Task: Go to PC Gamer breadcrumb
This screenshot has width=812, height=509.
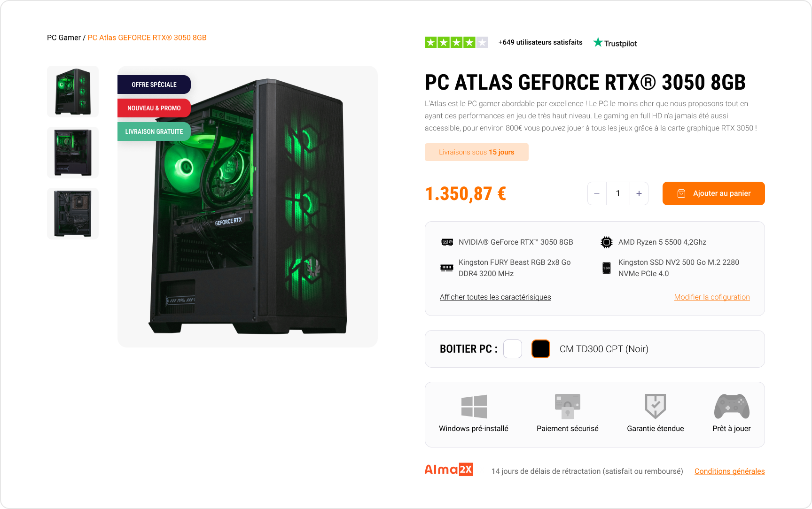Action: click(x=64, y=38)
